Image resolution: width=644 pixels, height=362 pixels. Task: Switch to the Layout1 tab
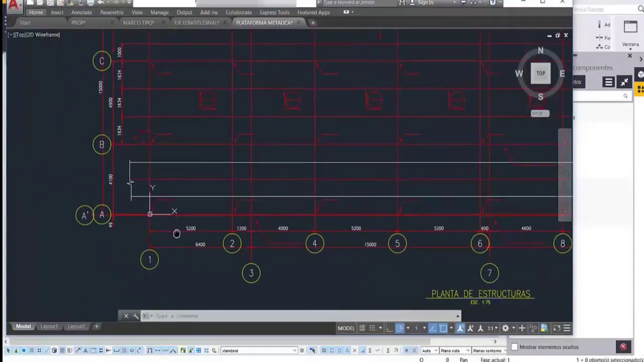pyautogui.click(x=49, y=326)
